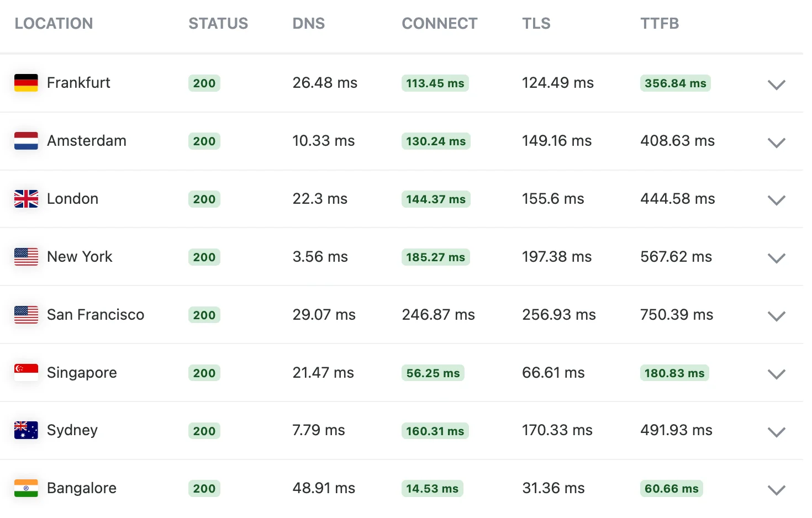This screenshot has width=812, height=518.
Task: Expand the New York row details
Action: 776,258
